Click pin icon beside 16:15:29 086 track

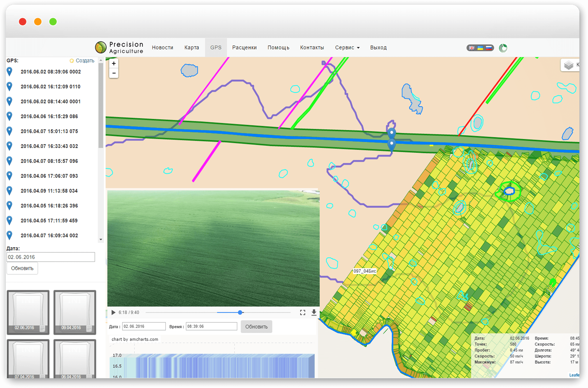tap(10, 116)
